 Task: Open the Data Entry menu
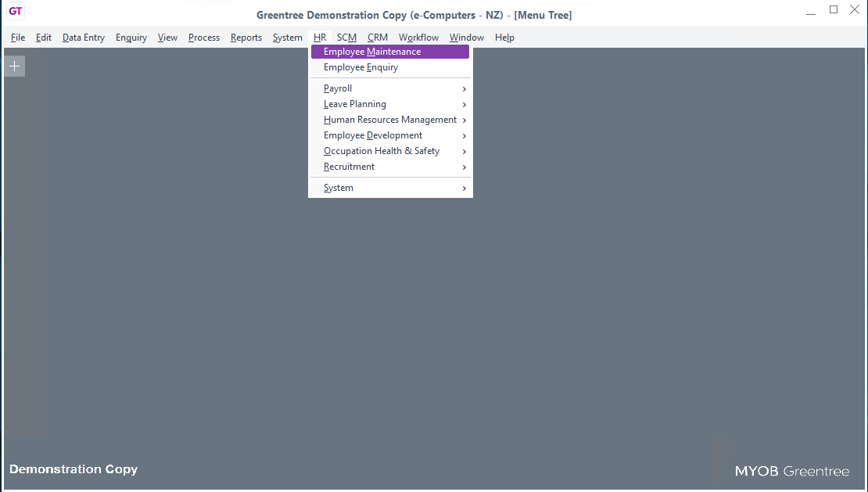tap(84, 38)
